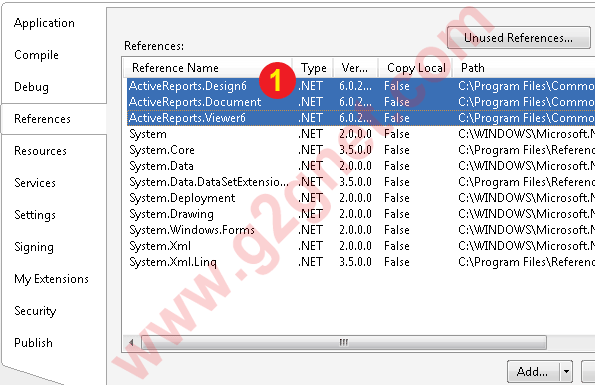Screen dimensions: 595x385
Task: Expand the Add button dropdown arrow
Action: click(566, 371)
